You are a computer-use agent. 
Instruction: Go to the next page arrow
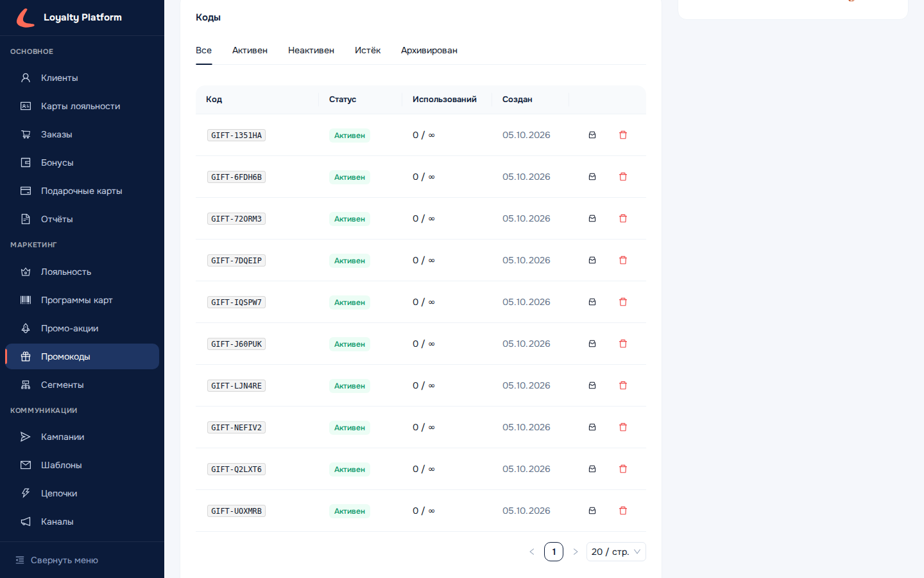(576, 552)
